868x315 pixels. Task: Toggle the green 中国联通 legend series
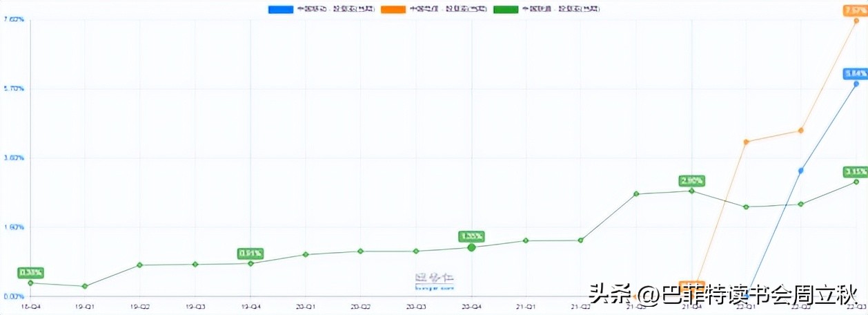coord(547,9)
